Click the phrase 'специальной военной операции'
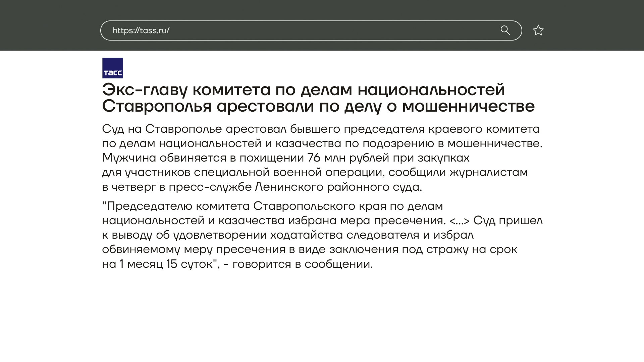Image resolution: width=644 pixels, height=362 pixels. (x=288, y=172)
